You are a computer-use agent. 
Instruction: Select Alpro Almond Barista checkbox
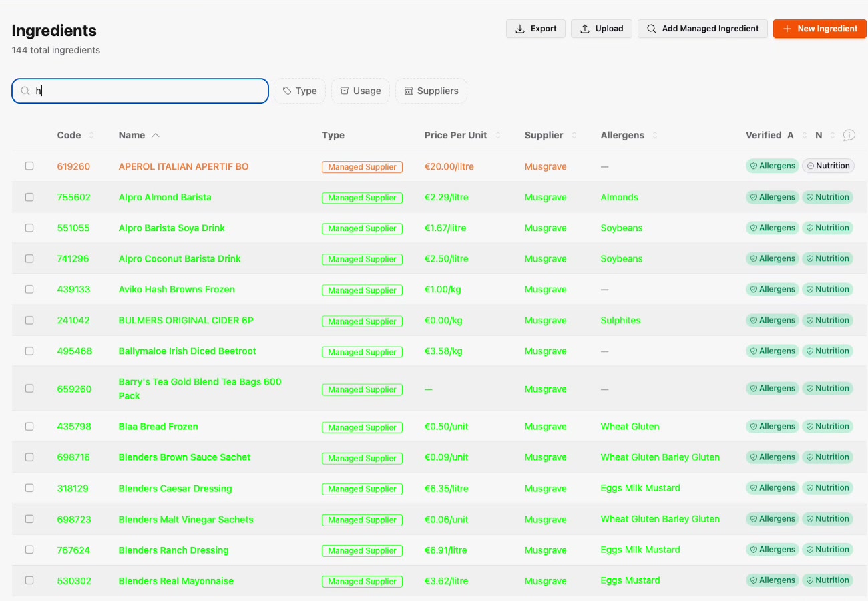coord(29,197)
